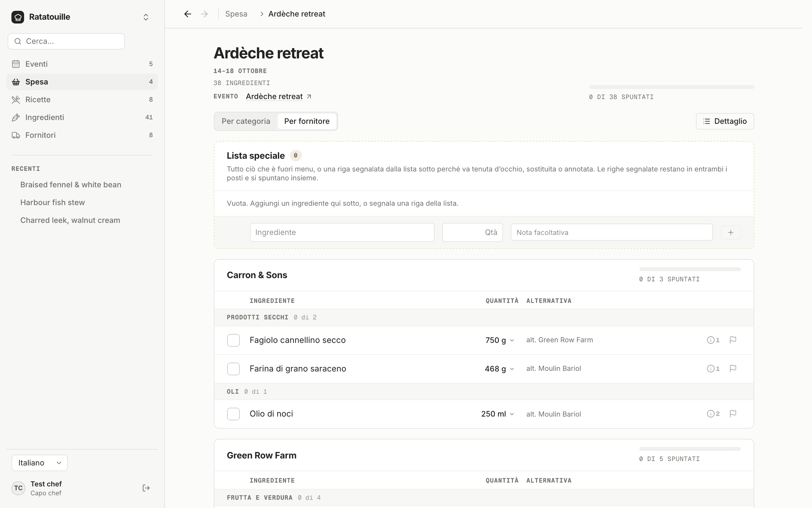Click the plus button to add ingredient
Viewport: 812px width, 508px height.
tap(731, 232)
